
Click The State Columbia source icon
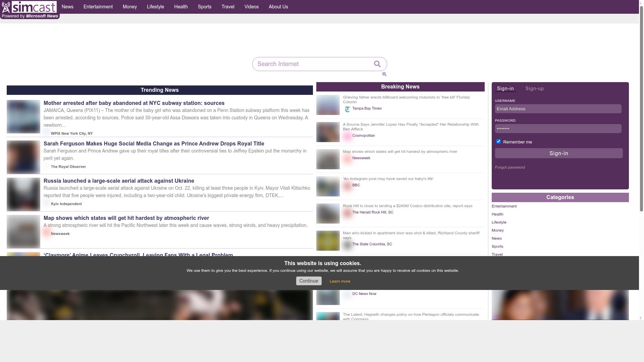click(x=347, y=245)
